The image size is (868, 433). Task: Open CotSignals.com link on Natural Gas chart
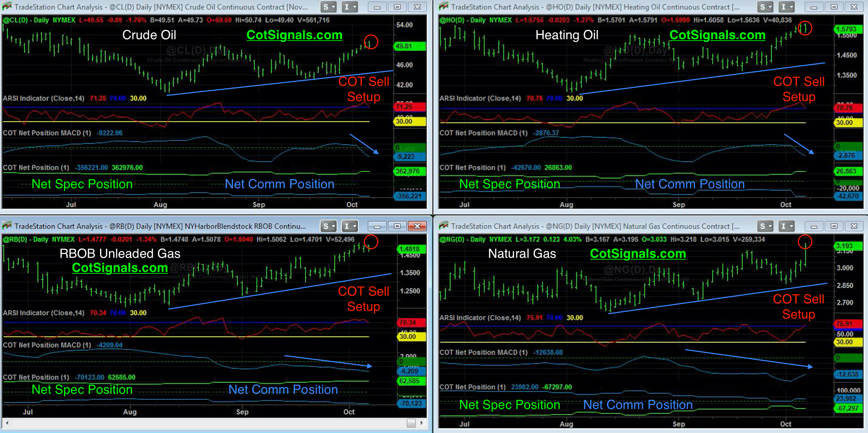point(638,254)
